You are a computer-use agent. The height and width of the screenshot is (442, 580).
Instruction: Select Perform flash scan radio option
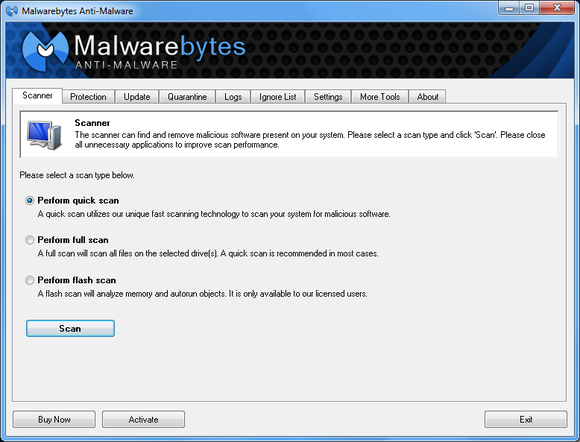[30, 280]
